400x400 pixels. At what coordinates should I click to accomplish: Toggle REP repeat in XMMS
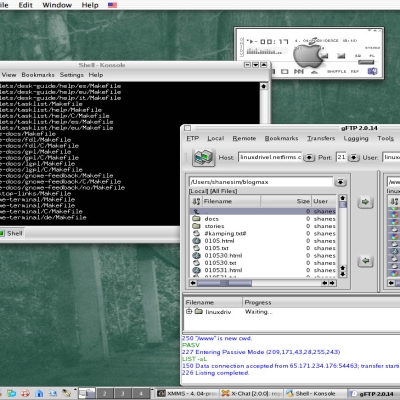coord(355,71)
